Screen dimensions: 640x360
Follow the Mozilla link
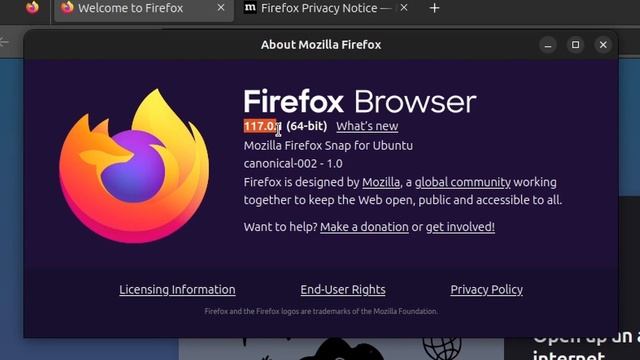click(381, 182)
